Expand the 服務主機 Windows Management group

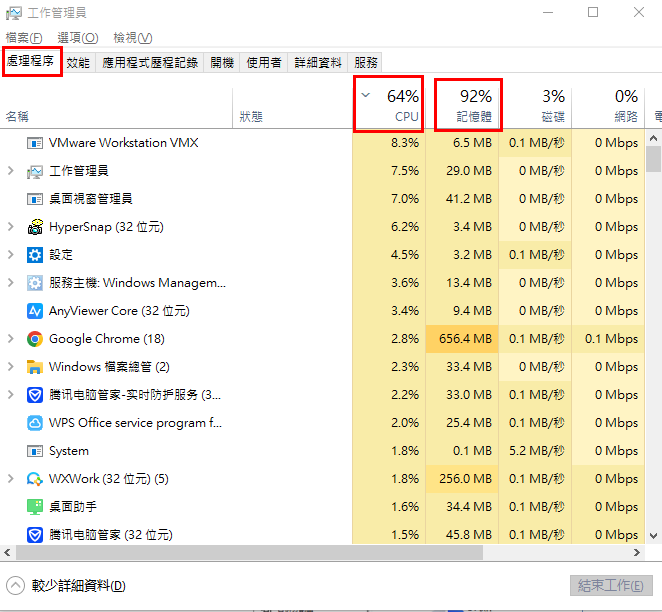point(11,283)
